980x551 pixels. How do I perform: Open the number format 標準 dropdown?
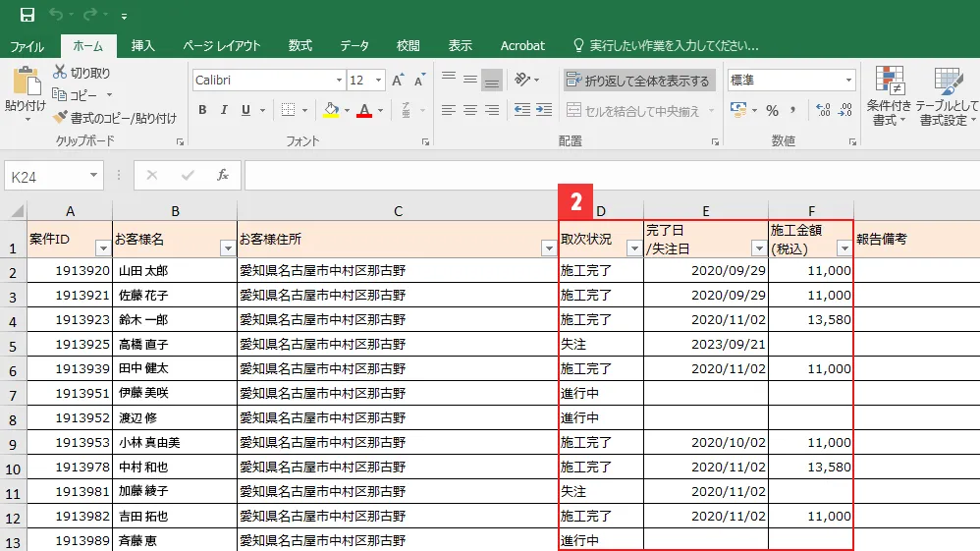point(848,81)
